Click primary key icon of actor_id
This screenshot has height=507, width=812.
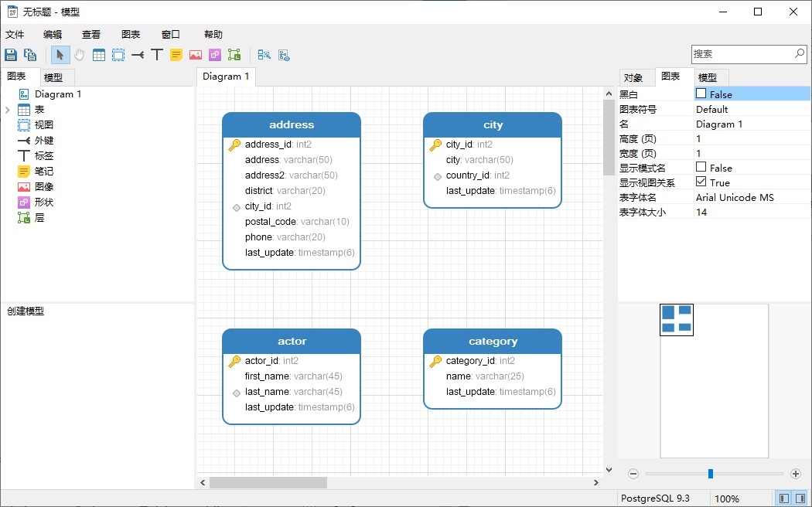click(x=234, y=361)
